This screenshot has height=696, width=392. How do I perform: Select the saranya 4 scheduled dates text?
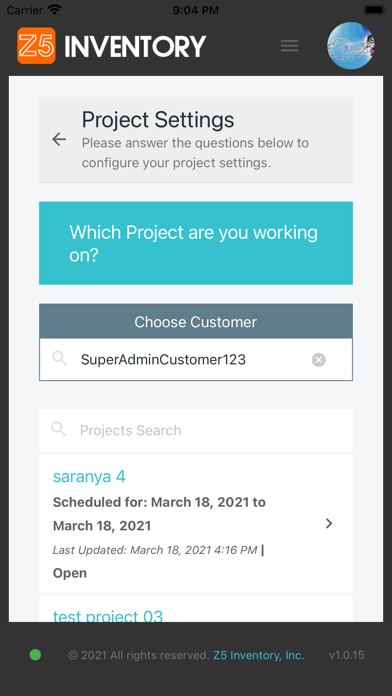pyautogui.click(x=159, y=514)
